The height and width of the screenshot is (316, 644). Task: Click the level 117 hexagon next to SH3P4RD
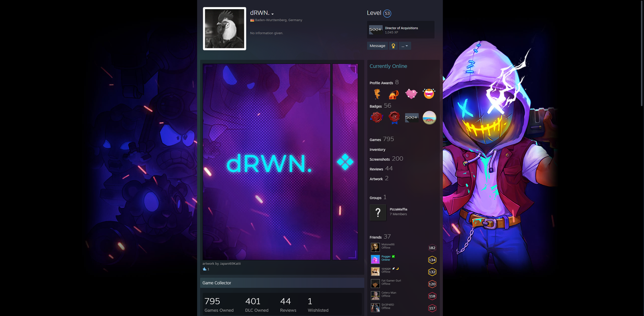tap(432, 308)
